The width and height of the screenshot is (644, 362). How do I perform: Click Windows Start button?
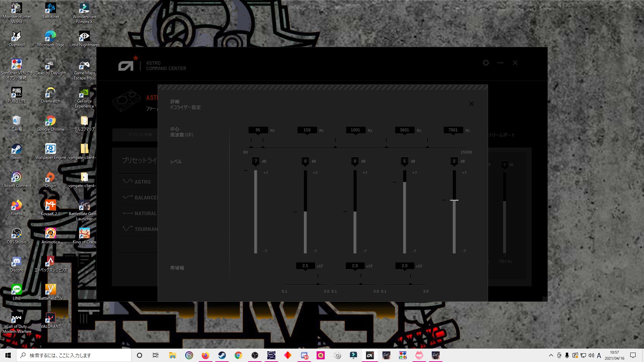pyautogui.click(x=8, y=355)
